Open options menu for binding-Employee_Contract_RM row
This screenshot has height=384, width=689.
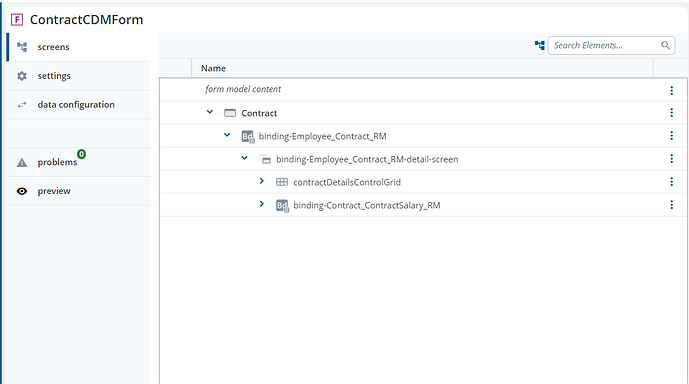coord(671,136)
